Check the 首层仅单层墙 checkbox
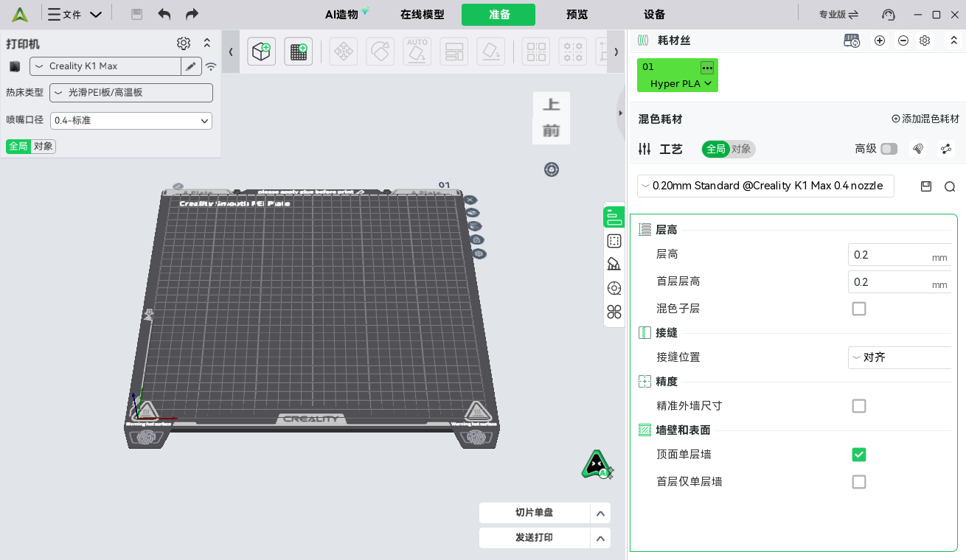 click(859, 482)
